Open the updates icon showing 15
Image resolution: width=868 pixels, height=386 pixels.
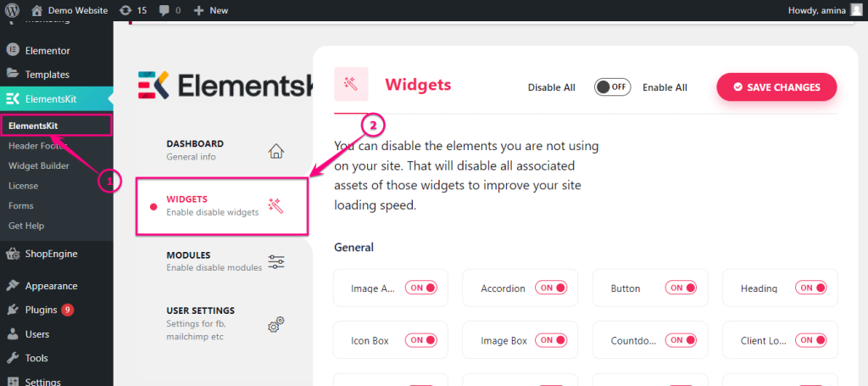point(125,10)
